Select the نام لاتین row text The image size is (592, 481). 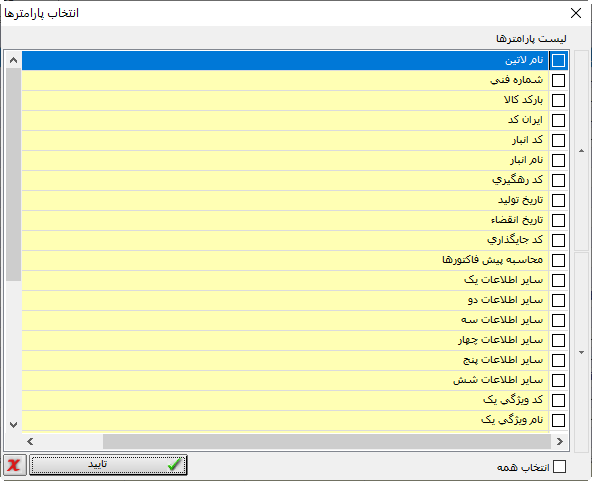click(524, 60)
